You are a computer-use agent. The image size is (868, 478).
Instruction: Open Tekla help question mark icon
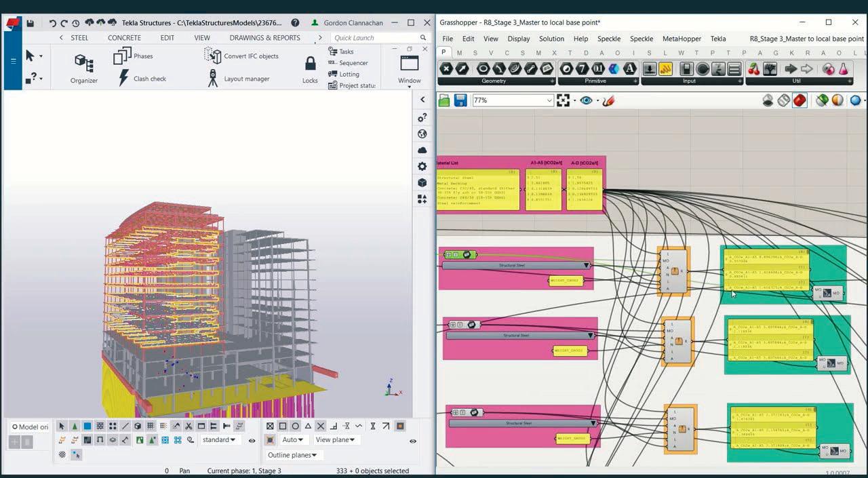coord(295,22)
